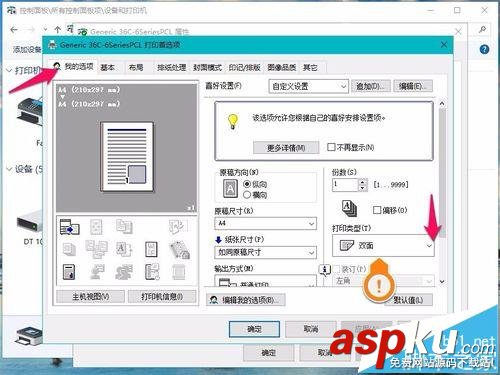Check the 不再显示 checkbox
500x375 pixels.
click(x=331, y=147)
